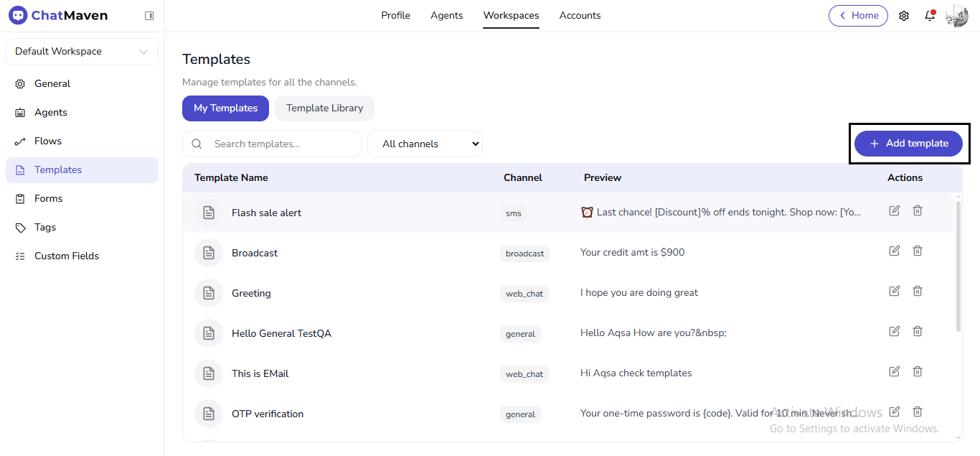Image resolution: width=980 pixels, height=456 pixels.
Task: Delete the Hello General TestQA template
Action: pyautogui.click(x=918, y=331)
